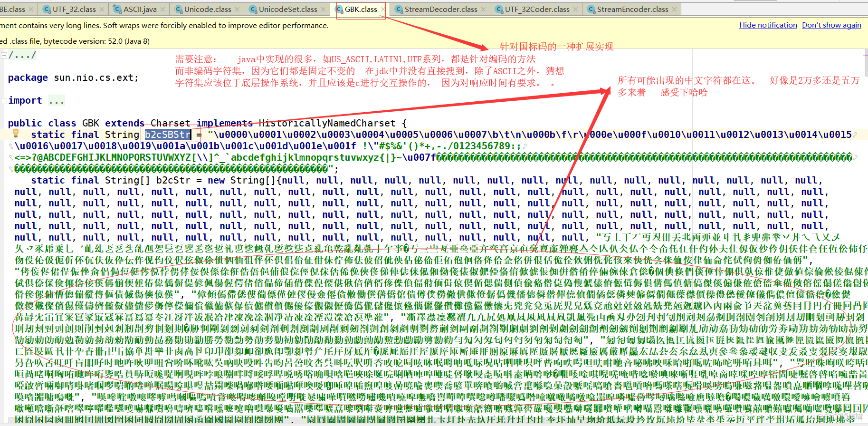This screenshot has width=868, height=426.
Task: Click the soft wraps notification message
Action: point(164,25)
